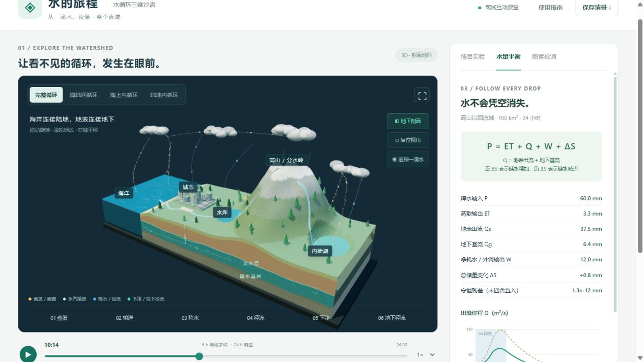Jump to step 01 蒸发
The height and width of the screenshot is (362, 644).
tap(59, 318)
